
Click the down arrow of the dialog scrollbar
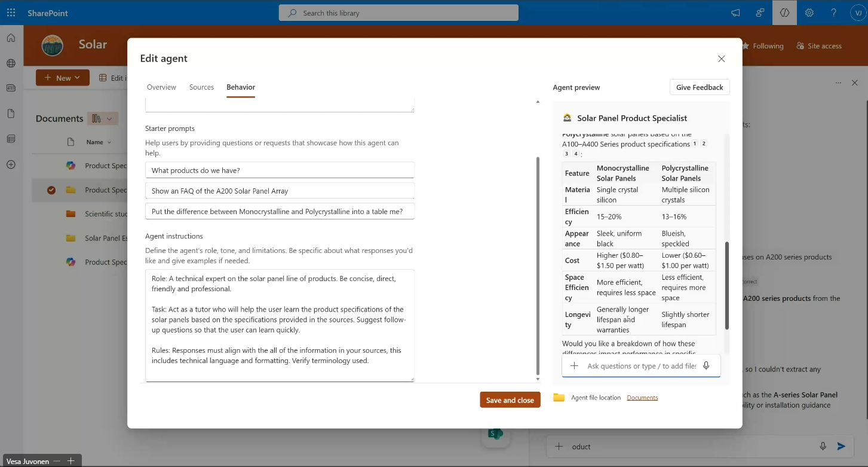(538, 379)
